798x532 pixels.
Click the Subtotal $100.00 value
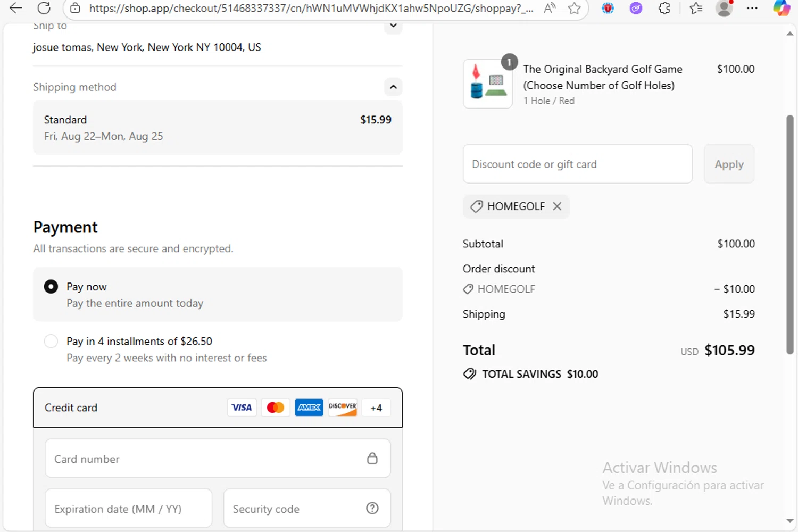[736, 244]
